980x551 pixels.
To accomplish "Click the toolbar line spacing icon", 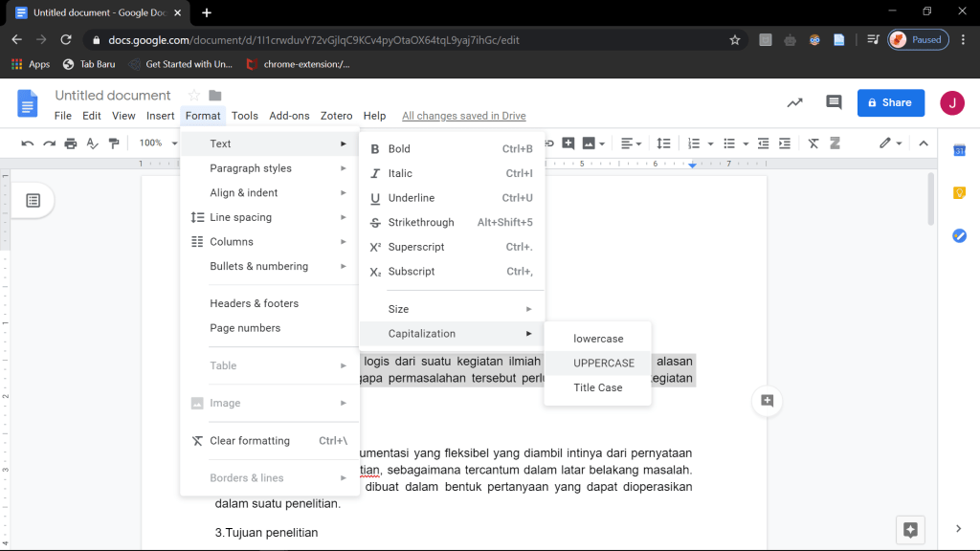I will [662, 143].
